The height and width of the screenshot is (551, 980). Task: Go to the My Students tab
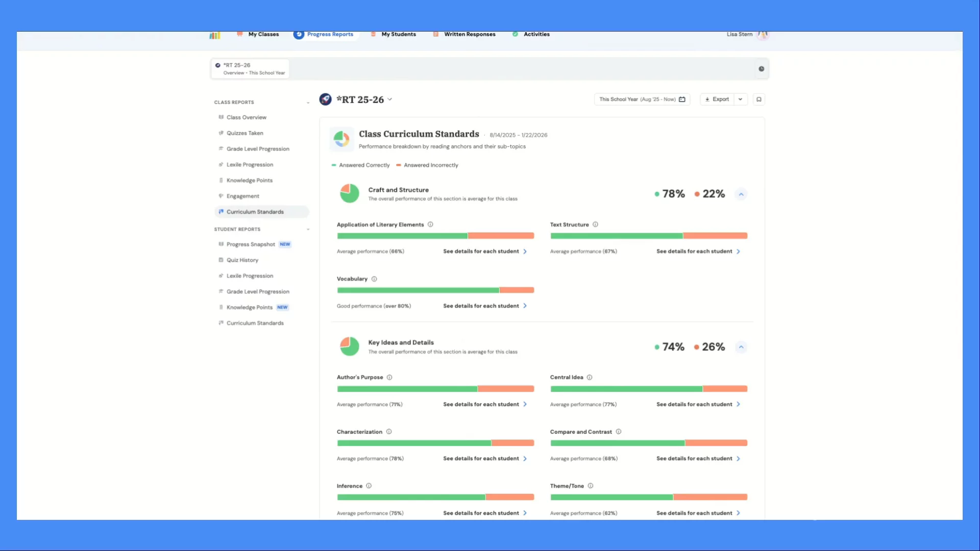tap(398, 34)
